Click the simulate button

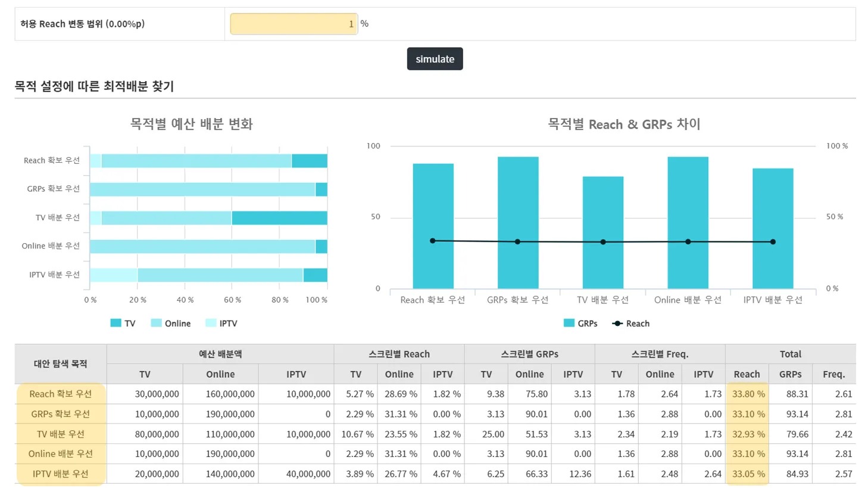point(435,59)
